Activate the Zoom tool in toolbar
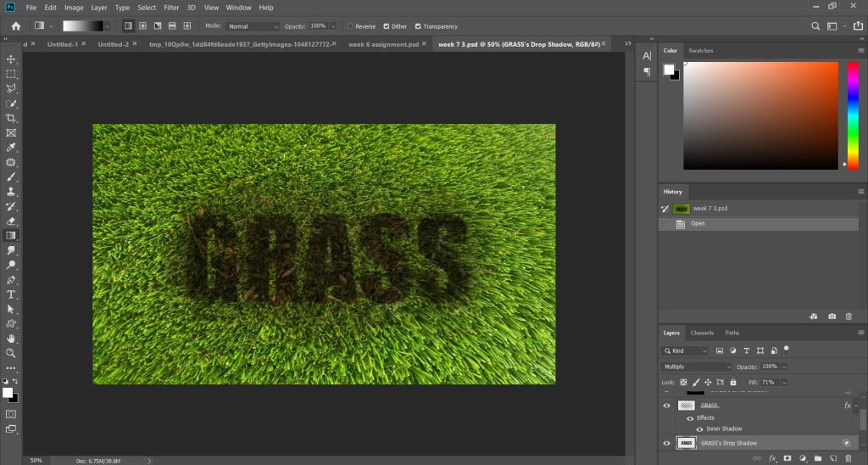868x465 pixels. tap(11, 353)
